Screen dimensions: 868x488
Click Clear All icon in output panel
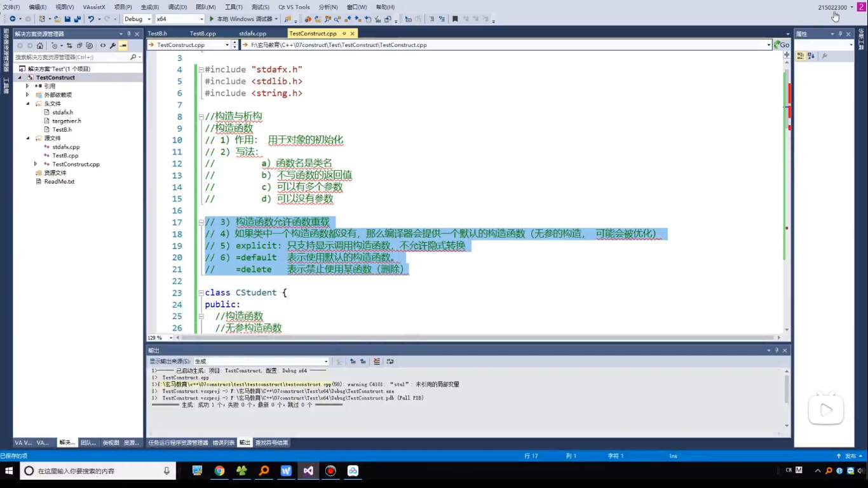point(377,362)
